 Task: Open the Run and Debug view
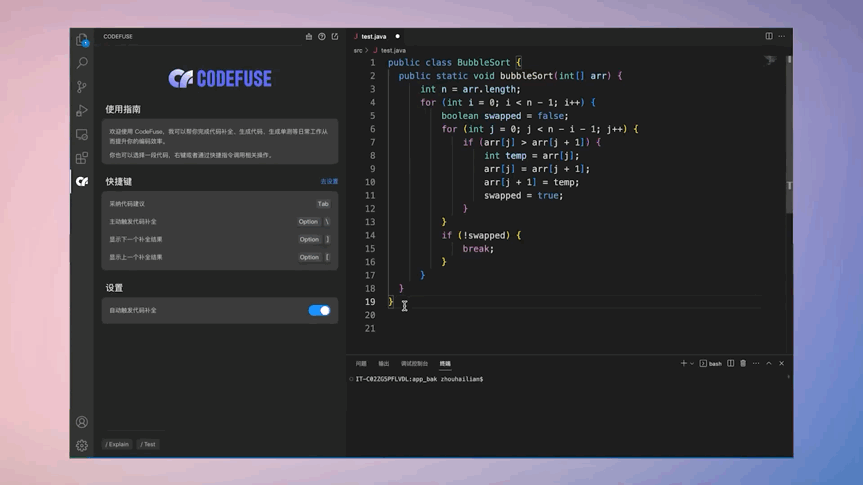tap(82, 111)
